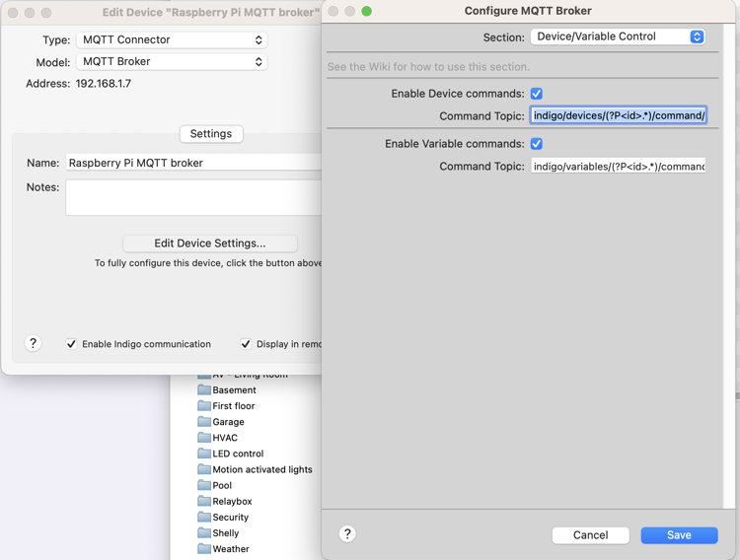Viewport: 740px width, 560px height.
Task: Save the MQTT Broker configuration
Action: 679,535
